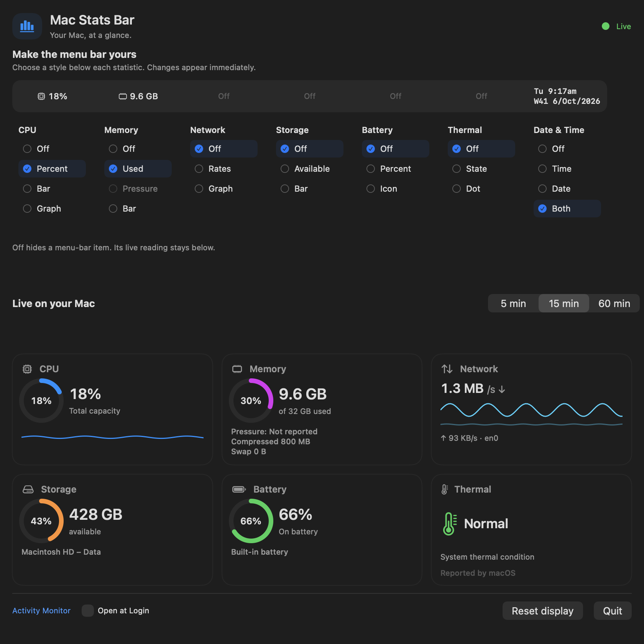The width and height of the screenshot is (644, 644).
Task: Switch history range to 15 min
Action: pyautogui.click(x=564, y=304)
